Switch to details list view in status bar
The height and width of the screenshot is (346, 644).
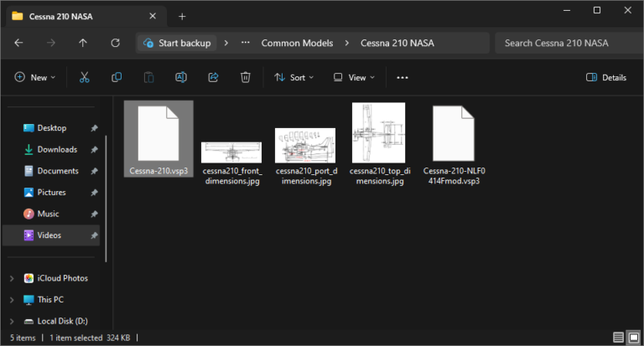tap(618, 338)
